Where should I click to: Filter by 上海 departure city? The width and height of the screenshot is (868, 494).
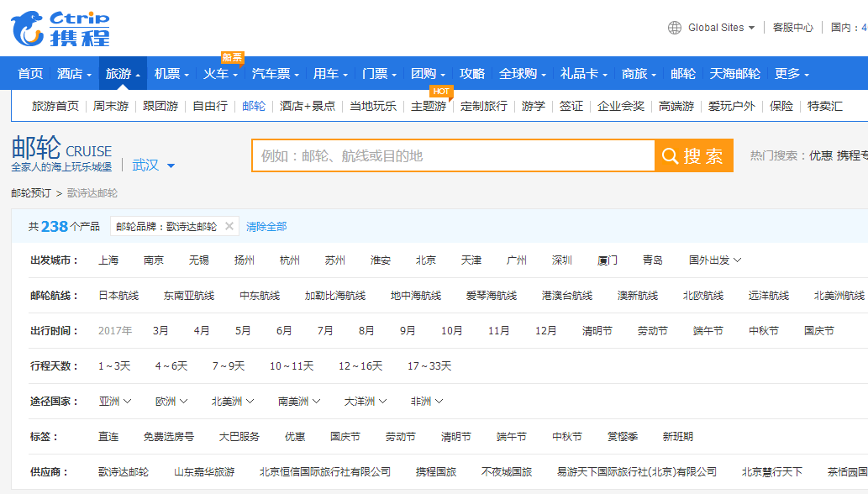[x=108, y=260]
